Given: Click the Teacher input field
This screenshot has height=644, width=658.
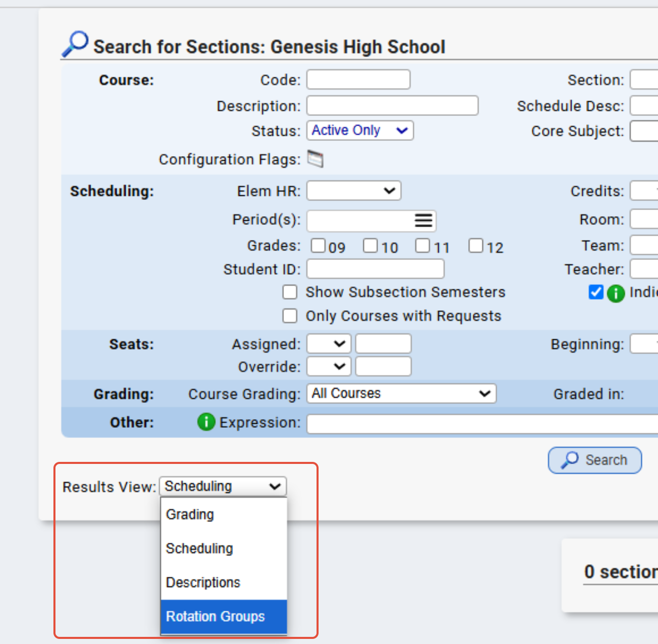Looking at the screenshot, I should click(644, 269).
